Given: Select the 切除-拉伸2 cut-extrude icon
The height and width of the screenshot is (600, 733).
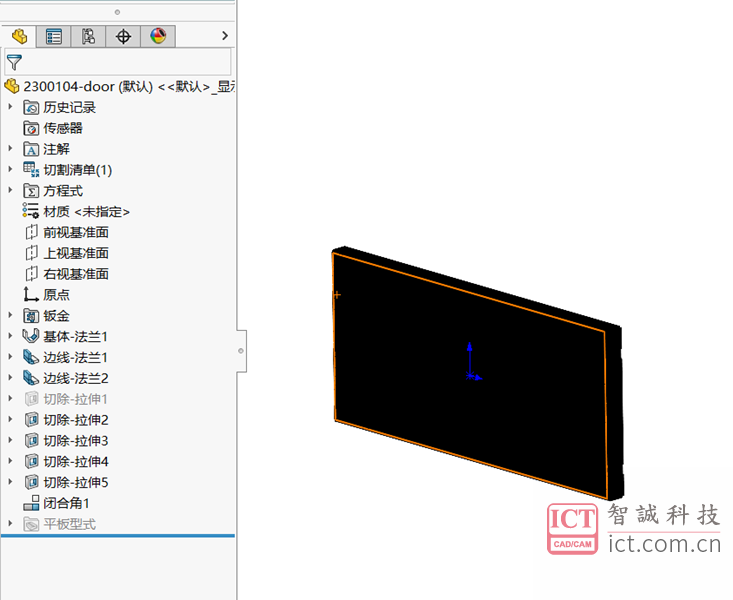Looking at the screenshot, I should click(x=31, y=419).
